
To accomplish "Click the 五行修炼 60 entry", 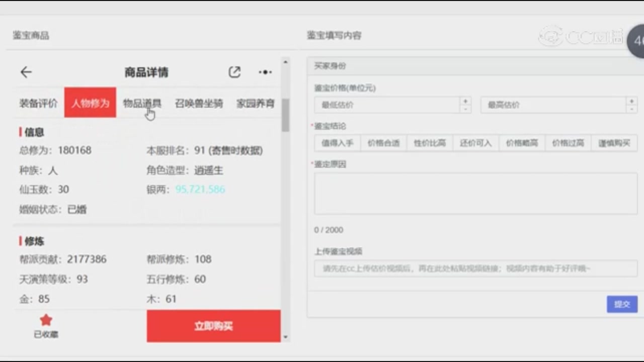I will tap(176, 279).
